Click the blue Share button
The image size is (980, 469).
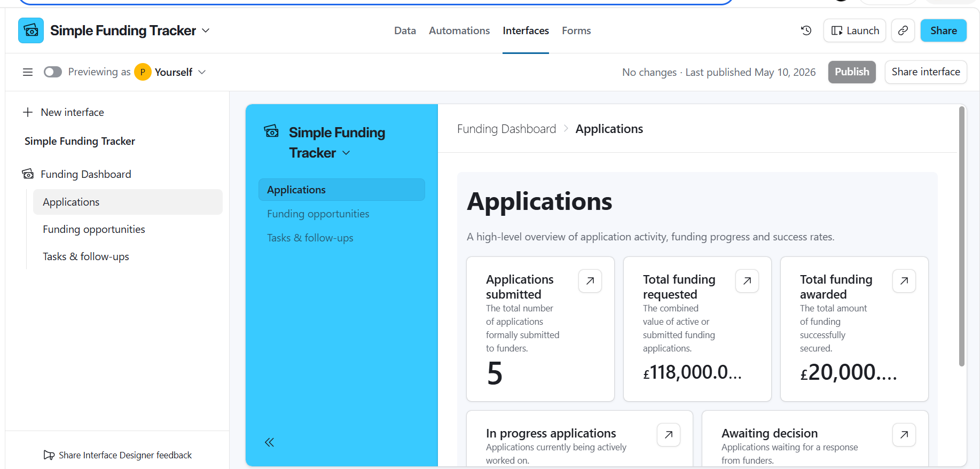[x=943, y=30]
